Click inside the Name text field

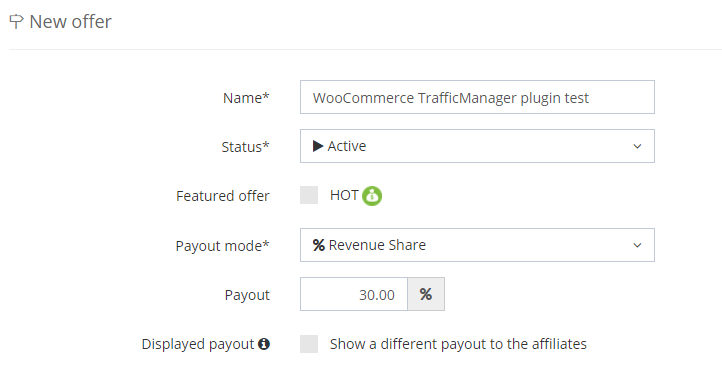click(477, 97)
